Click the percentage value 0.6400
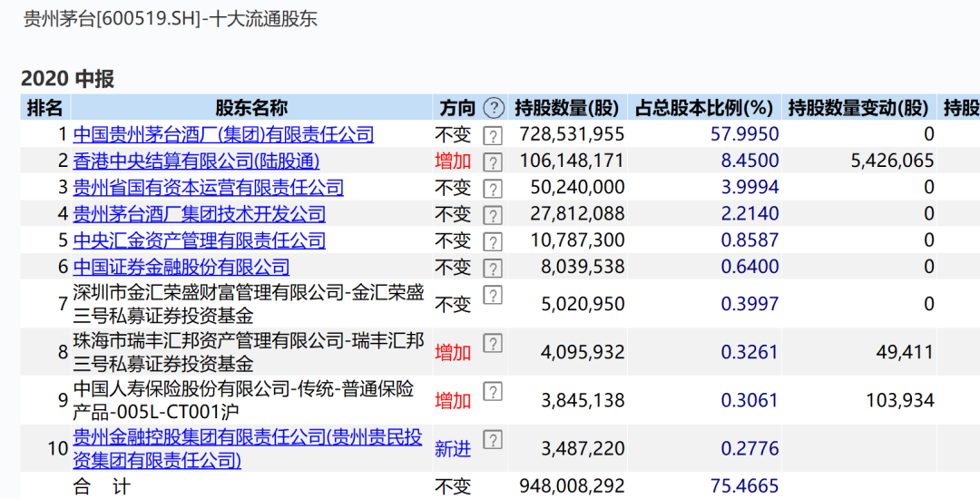This screenshot has height=499, width=980. [x=750, y=268]
